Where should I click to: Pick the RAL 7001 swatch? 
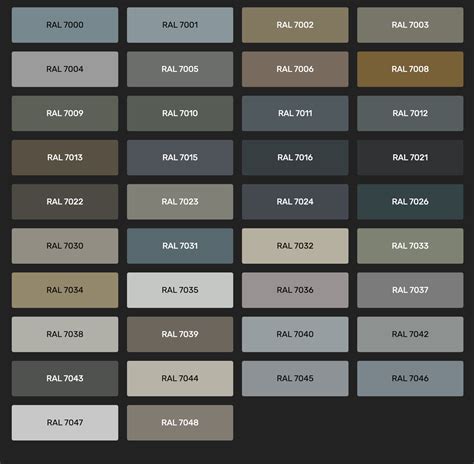click(x=180, y=25)
